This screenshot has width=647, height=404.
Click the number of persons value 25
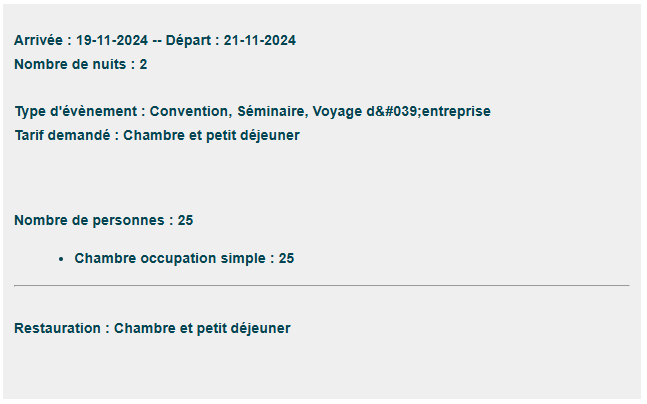click(185, 220)
